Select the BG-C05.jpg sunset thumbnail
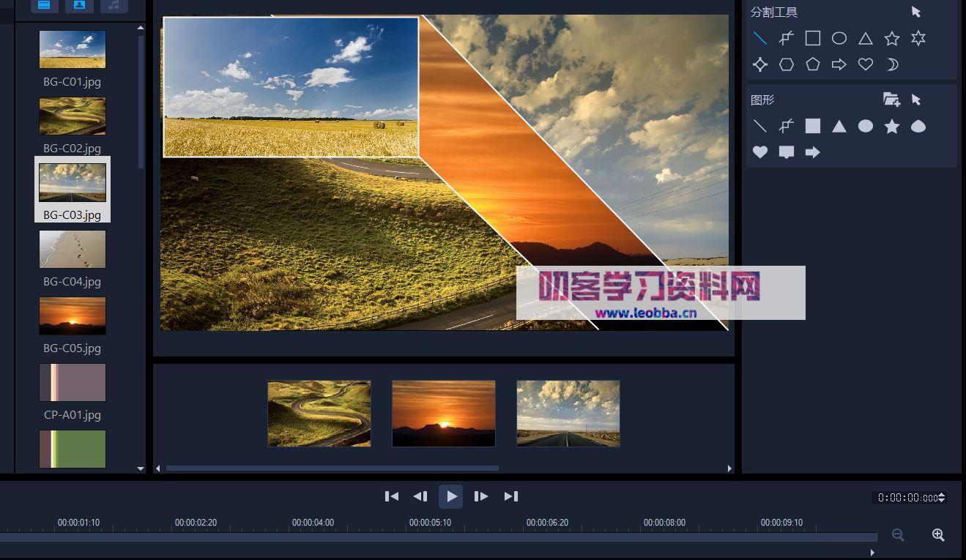966x560 pixels. tap(72, 316)
